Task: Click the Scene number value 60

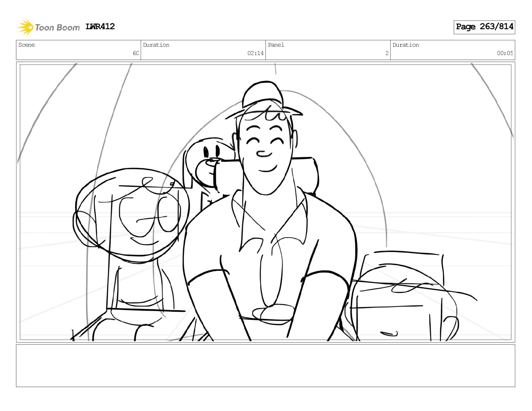Action: (x=136, y=53)
